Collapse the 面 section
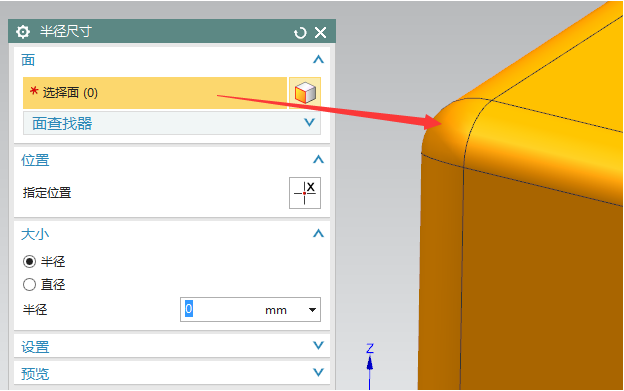The width and height of the screenshot is (624, 391). (x=318, y=60)
